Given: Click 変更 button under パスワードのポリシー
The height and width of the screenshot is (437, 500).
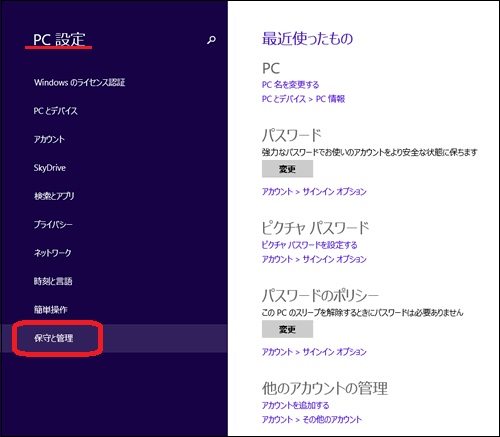Looking at the screenshot, I should pos(287,329).
